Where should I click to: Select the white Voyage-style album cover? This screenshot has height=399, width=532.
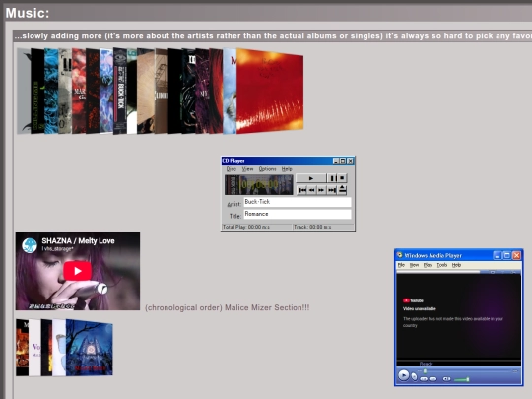tap(34, 348)
